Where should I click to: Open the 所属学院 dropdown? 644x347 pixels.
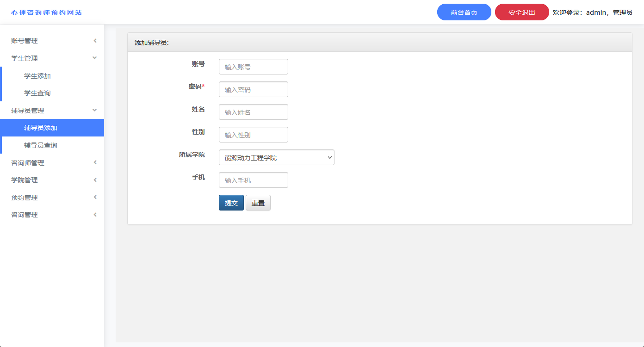click(x=277, y=157)
